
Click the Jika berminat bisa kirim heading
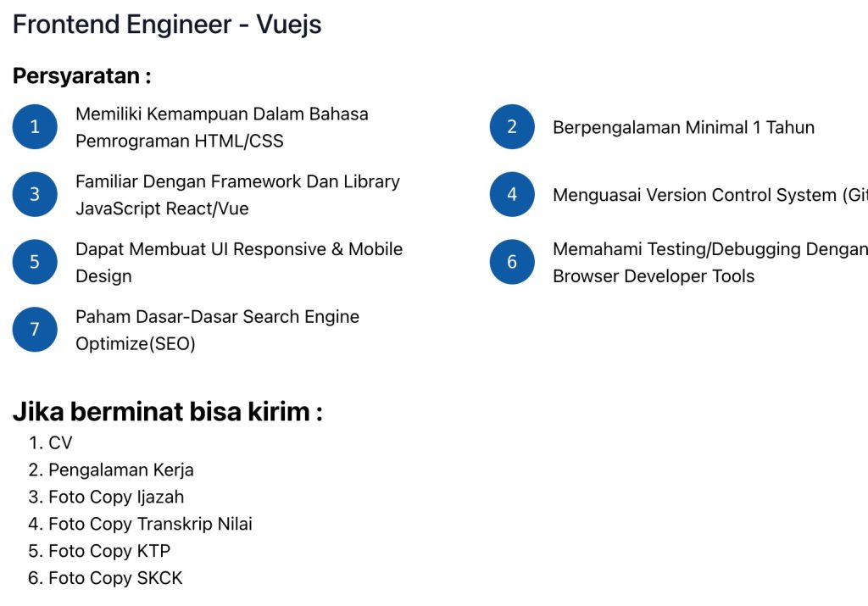167,413
